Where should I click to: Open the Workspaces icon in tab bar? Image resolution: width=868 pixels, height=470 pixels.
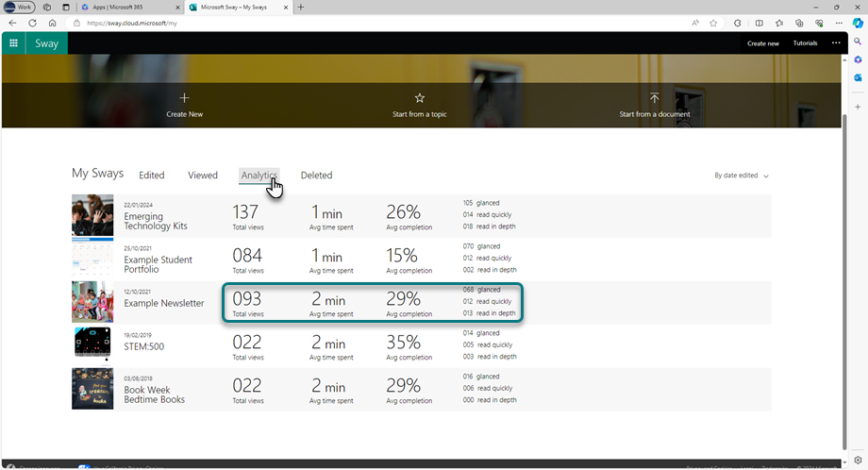[47, 8]
